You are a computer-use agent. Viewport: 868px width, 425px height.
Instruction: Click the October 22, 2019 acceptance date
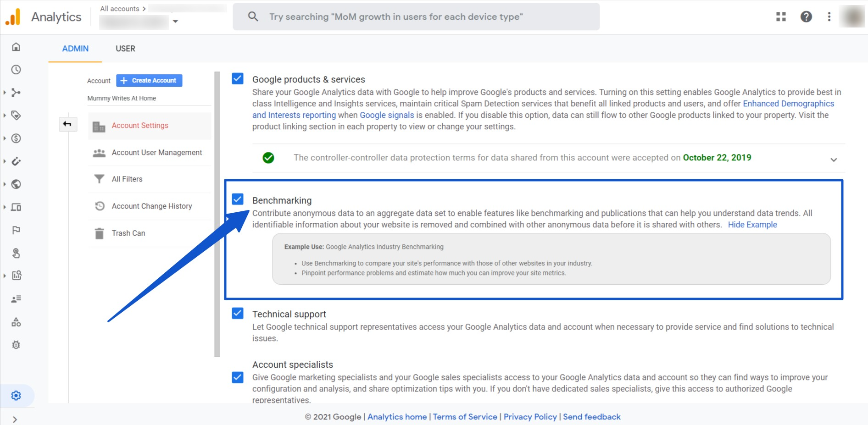click(717, 158)
